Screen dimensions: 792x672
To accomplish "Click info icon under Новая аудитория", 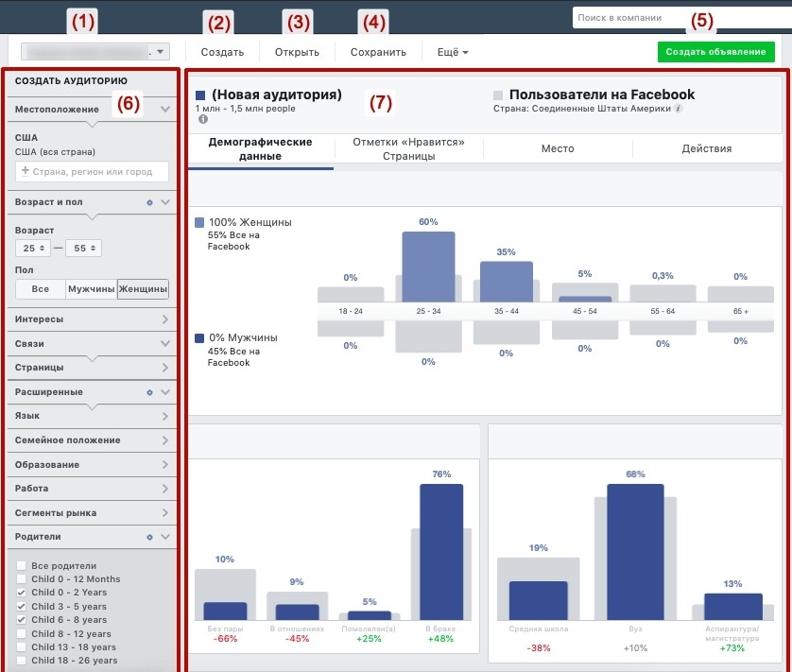I will point(203,119).
